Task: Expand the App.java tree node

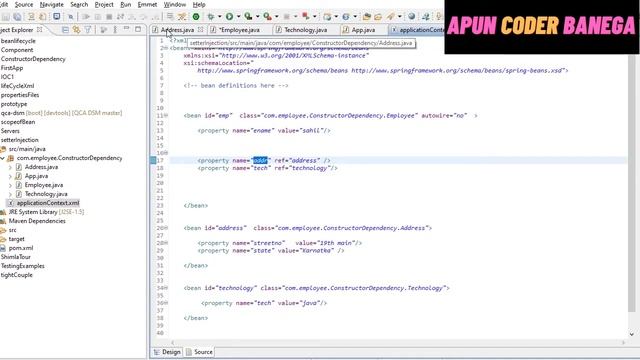Action: coord(10,176)
